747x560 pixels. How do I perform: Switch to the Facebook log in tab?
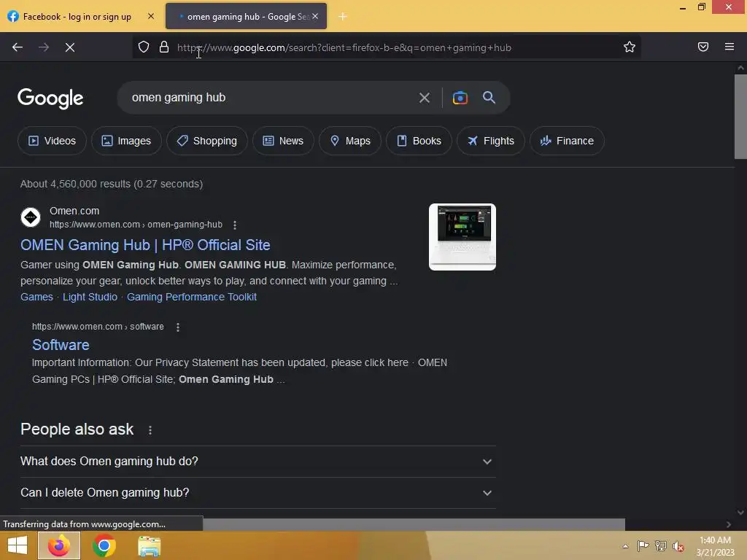coord(77,17)
